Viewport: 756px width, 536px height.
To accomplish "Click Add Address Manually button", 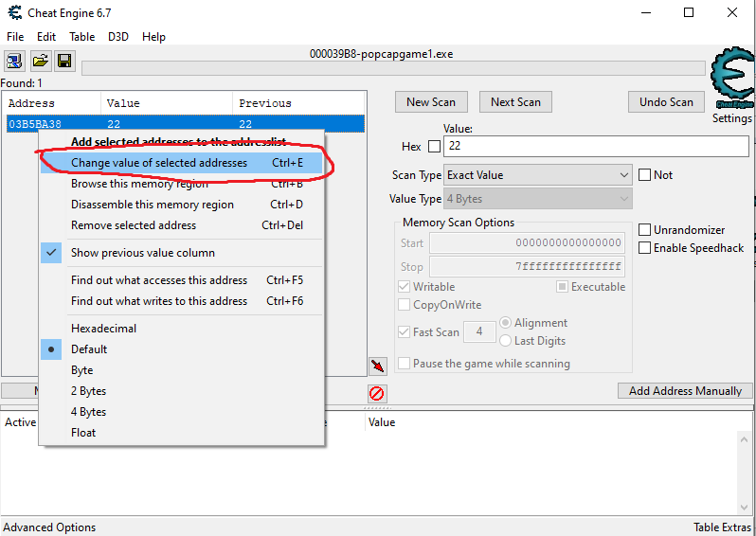I will [685, 391].
